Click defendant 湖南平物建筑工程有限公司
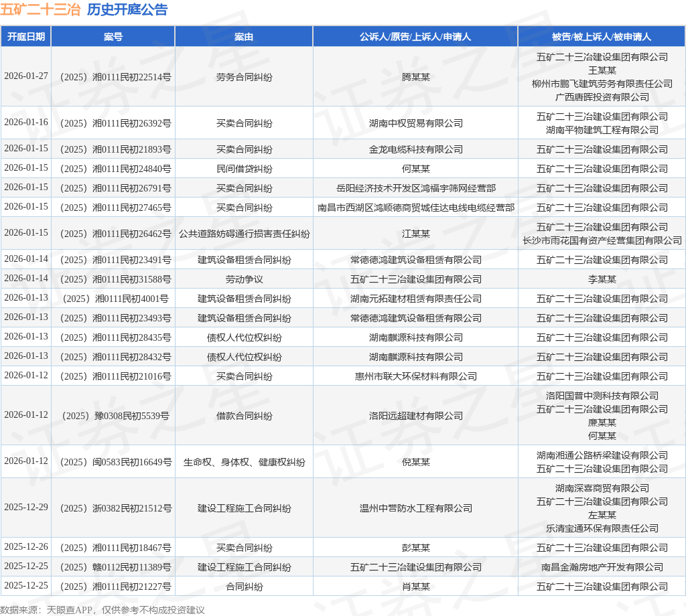The height and width of the screenshot is (616, 686). pos(602,130)
